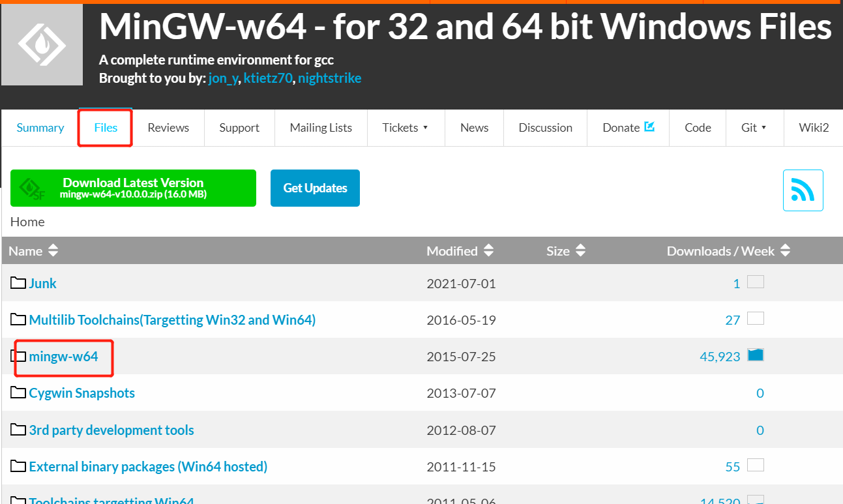Sort the list by Modified column arrows
The width and height of the screenshot is (843, 504).
click(x=489, y=250)
